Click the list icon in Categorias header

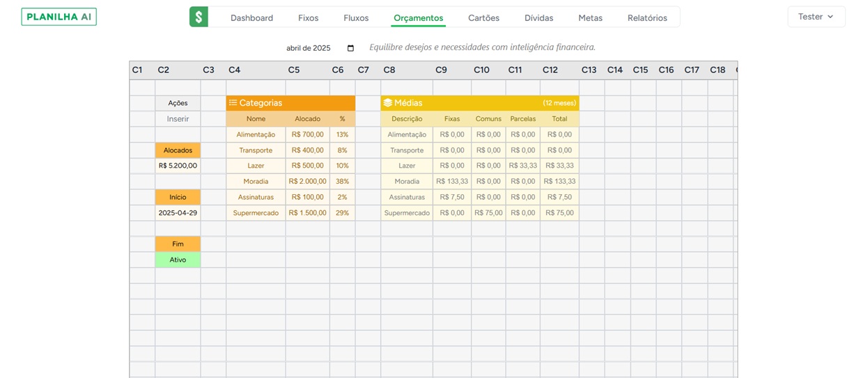coord(233,102)
